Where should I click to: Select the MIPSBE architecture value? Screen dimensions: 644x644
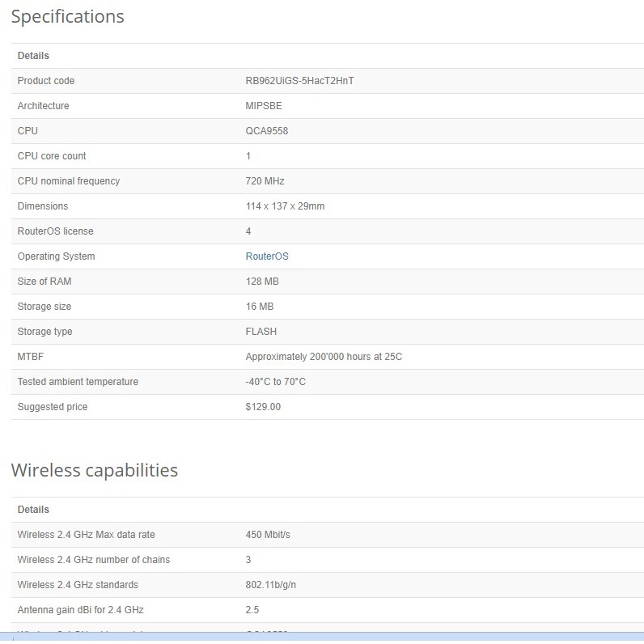click(264, 106)
